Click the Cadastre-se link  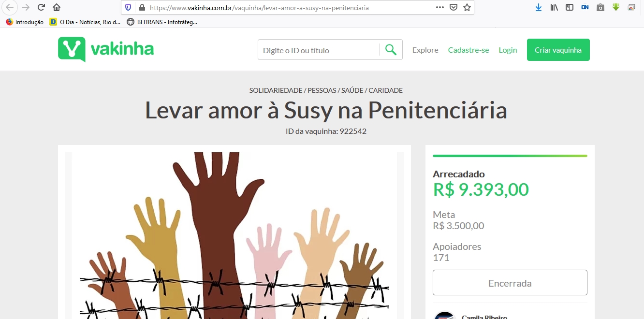pyautogui.click(x=468, y=50)
